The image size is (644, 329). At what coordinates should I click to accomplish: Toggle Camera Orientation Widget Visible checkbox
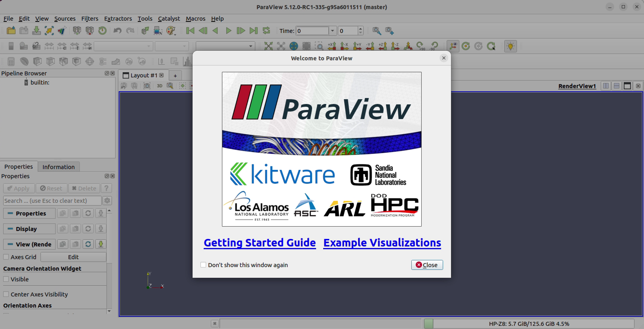tap(6, 279)
